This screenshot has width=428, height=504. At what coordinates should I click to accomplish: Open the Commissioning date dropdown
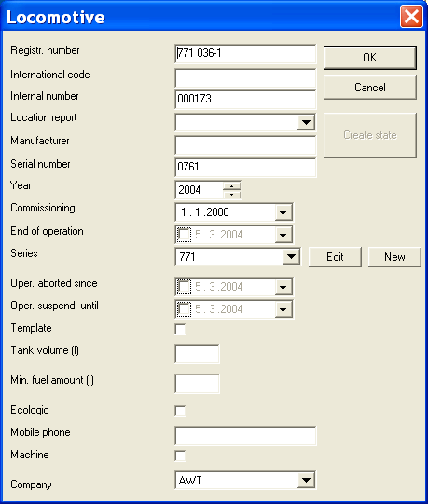click(x=283, y=212)
